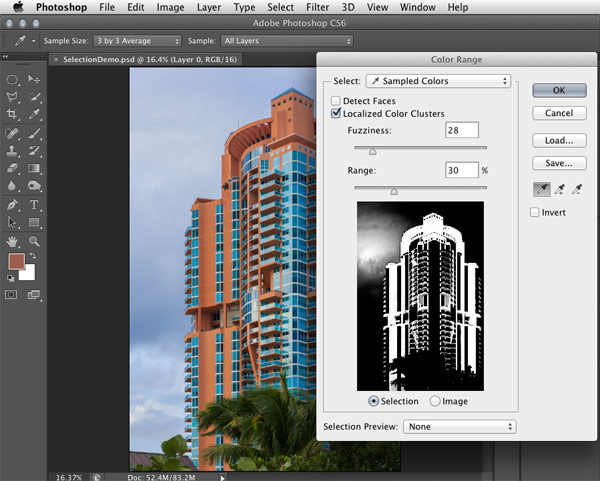Screen dimensions: 600x481
Task: Select the Crop tool
Action: [12, 114]
